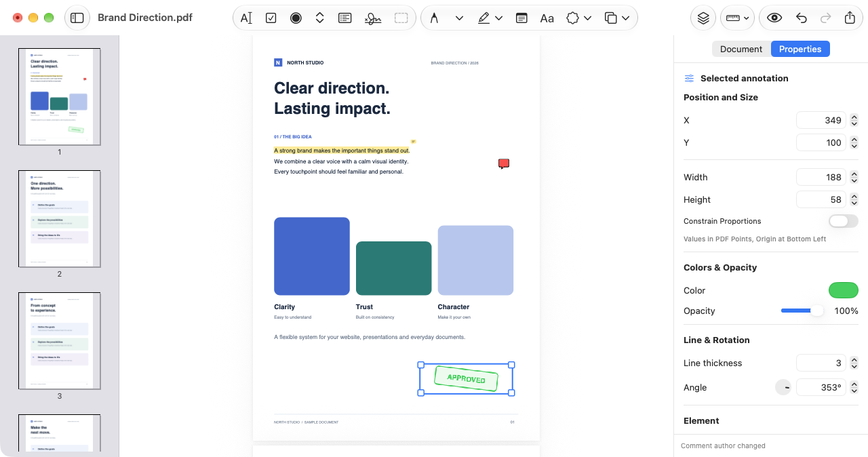Click 'Comment author changed' status text
The width and height of the screenshot is (868, 457).
[723, 446]
